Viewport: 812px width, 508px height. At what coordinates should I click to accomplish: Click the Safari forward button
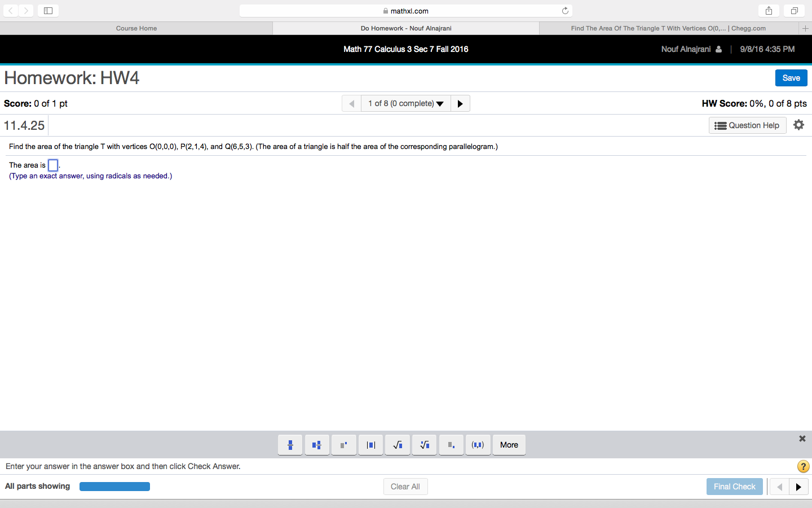26,11
